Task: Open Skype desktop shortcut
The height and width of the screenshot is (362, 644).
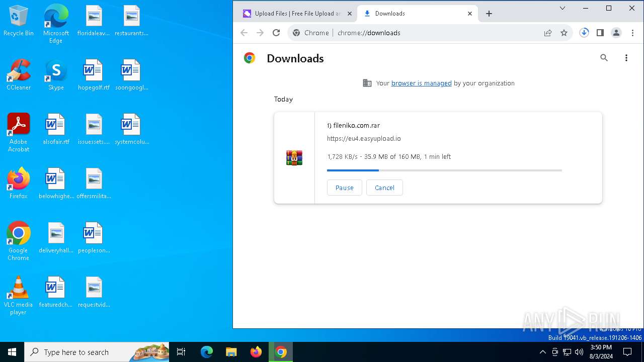Action: tap(56, 75)
